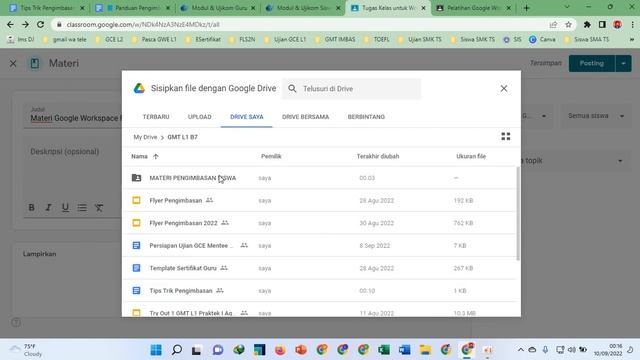
Task: Open a new Chrome tab
Action: pyautogui.click(x=527, y=8)
